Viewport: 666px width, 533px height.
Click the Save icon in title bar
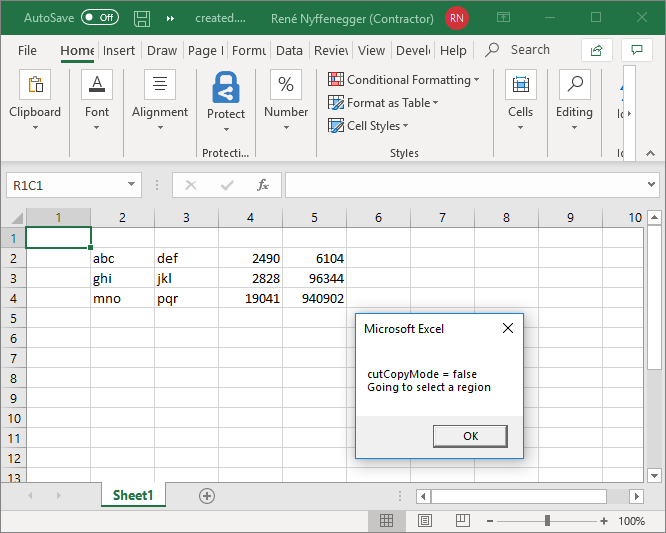142,18
